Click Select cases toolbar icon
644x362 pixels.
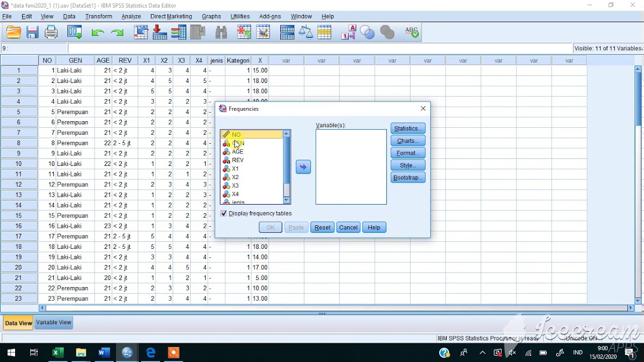point(325,33)
